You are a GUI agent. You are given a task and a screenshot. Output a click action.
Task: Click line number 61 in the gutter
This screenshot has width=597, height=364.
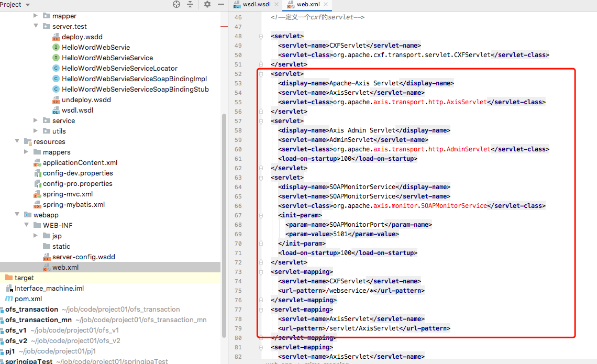coord(238,159)
